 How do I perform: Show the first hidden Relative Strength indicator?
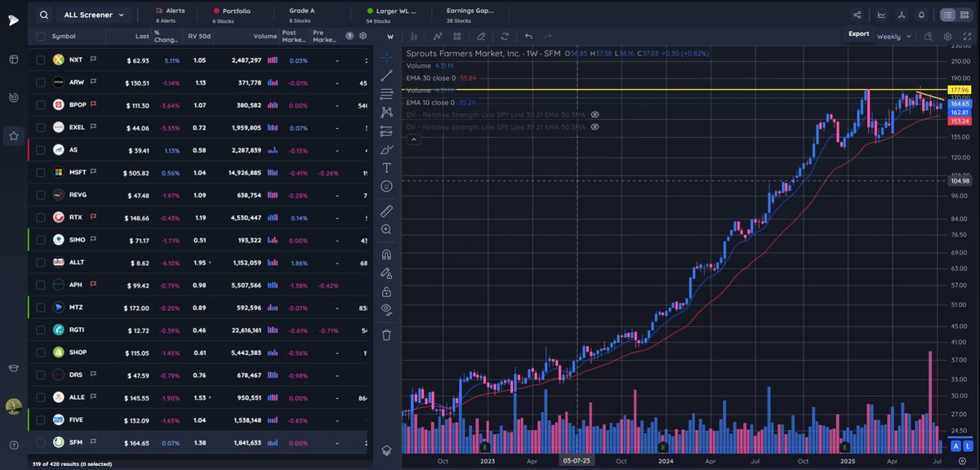tap(595, 115)
